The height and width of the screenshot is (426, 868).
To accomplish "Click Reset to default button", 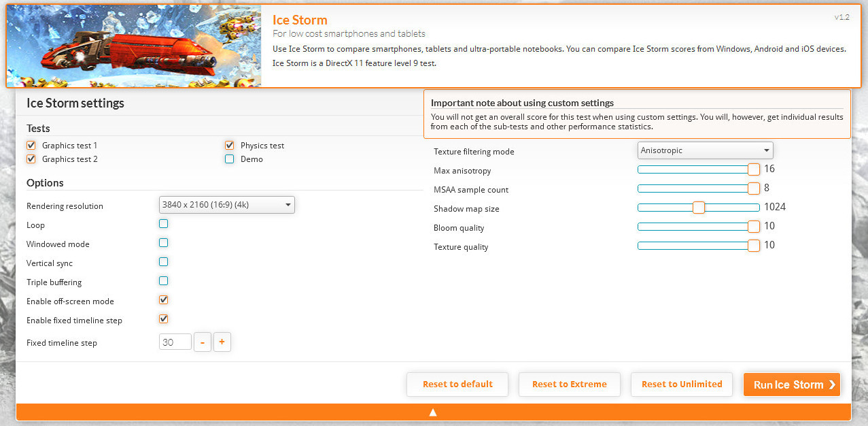I will (x=457, y=384).
